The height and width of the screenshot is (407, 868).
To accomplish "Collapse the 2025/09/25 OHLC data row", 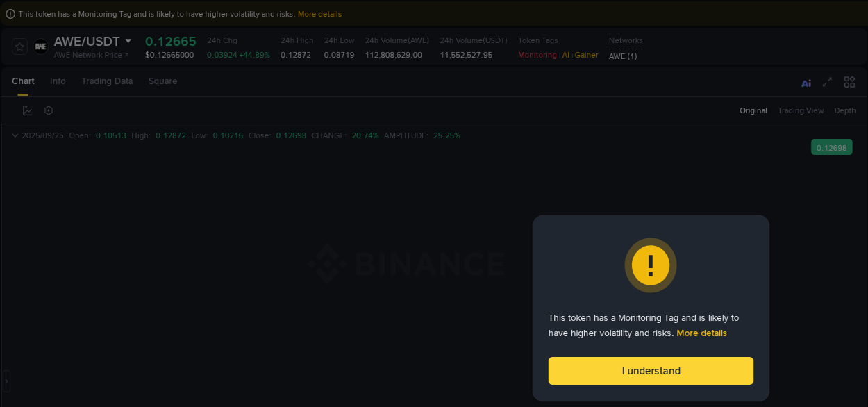I will click(15, 135).
